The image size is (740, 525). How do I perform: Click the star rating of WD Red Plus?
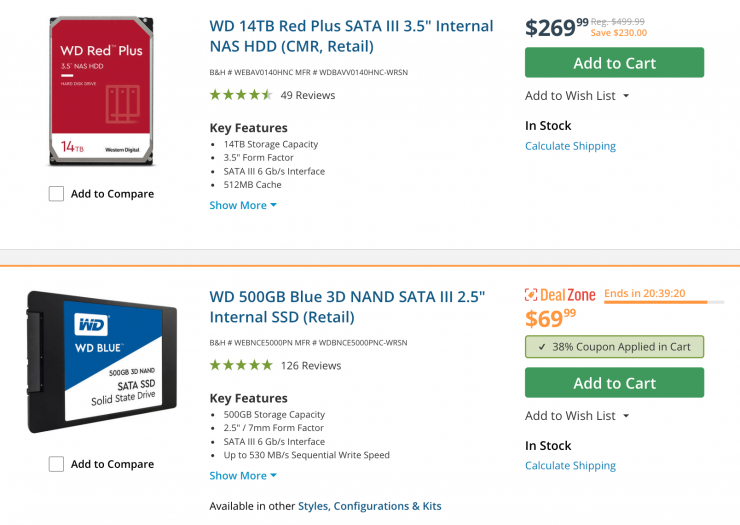[240, 95]
